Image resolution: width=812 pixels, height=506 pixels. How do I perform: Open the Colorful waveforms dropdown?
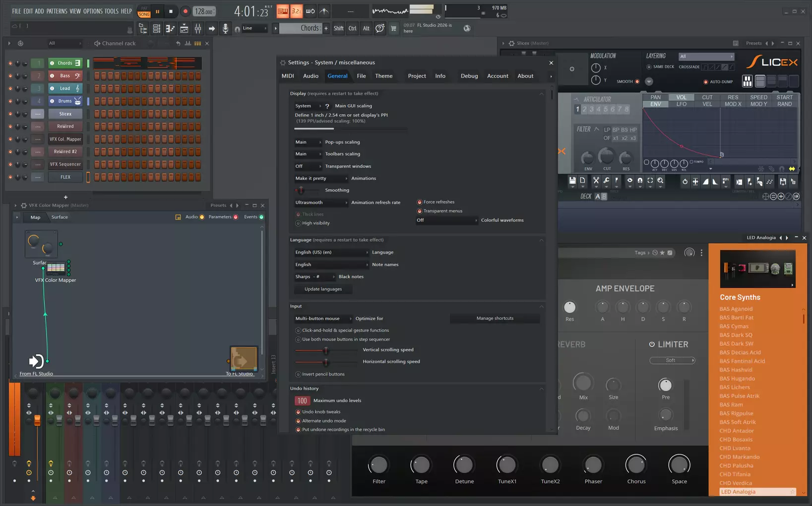tap(447, 220)
